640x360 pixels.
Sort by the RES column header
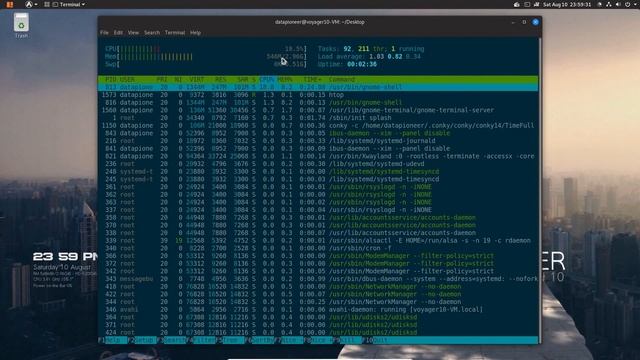220,80
